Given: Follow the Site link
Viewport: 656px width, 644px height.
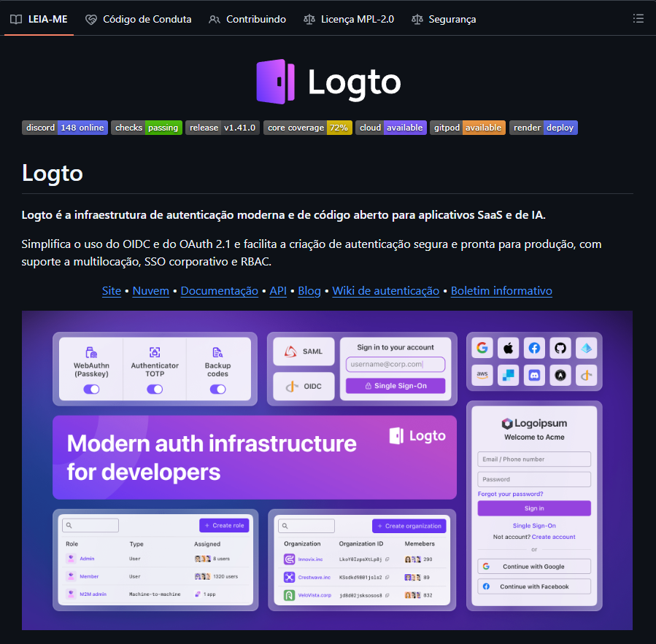Looking at the screenshot, I should [x=112, y=290].
